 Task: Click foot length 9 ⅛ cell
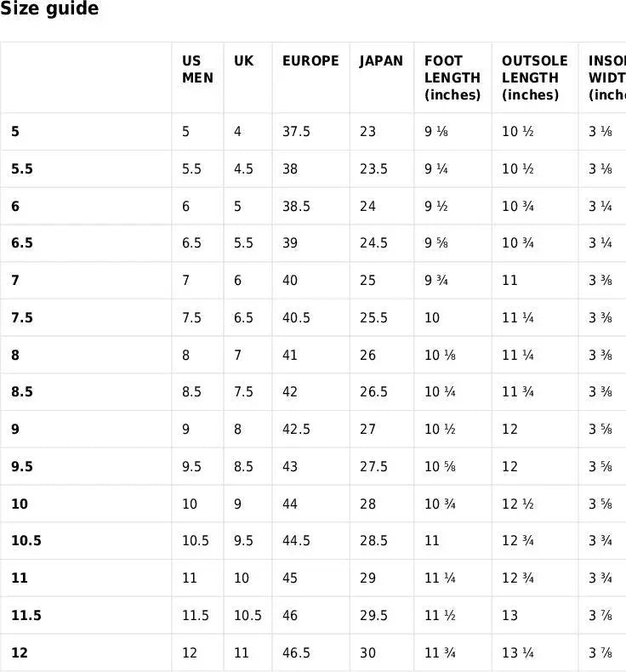click(x=436, y=132)
